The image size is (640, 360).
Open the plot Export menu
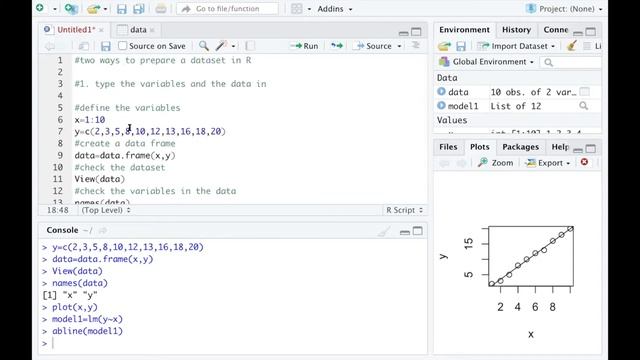point(548,162)
